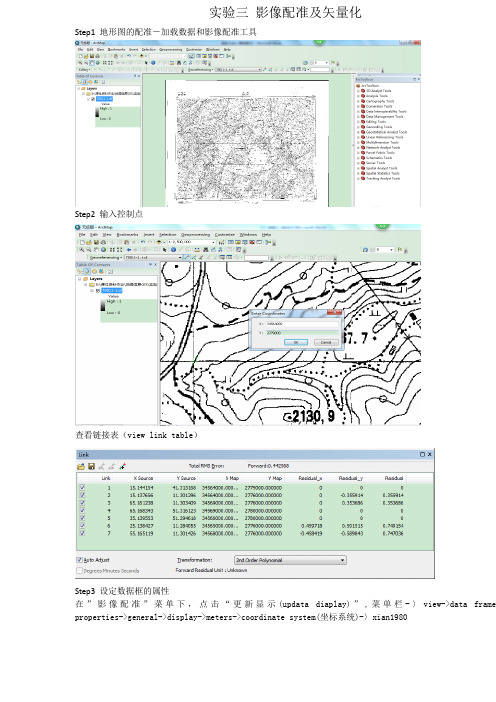Click Add Data icon in second ArcMap window
This screenshot has height=702, width=496.
pos(159,242)
